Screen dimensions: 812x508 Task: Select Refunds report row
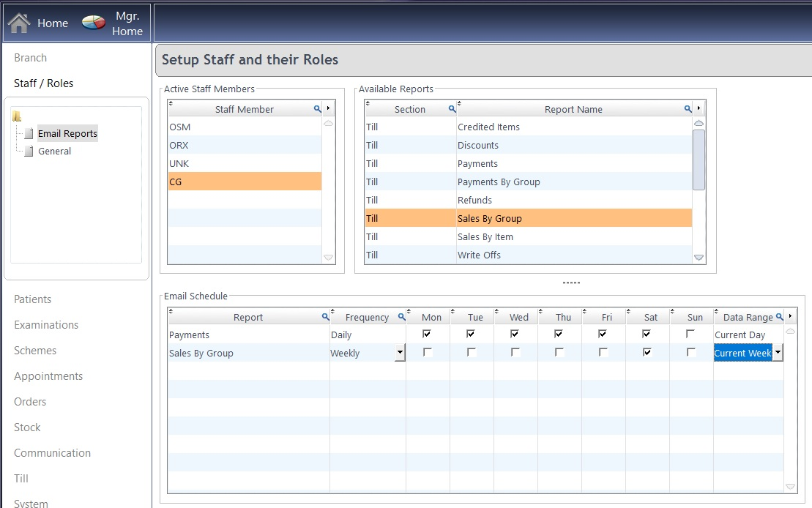(528, 200)
